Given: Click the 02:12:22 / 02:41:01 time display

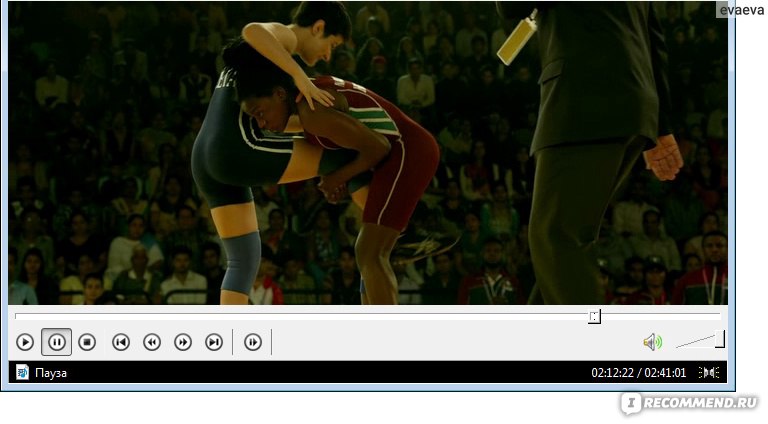Looking at the screenshot, I should [639, 373].
